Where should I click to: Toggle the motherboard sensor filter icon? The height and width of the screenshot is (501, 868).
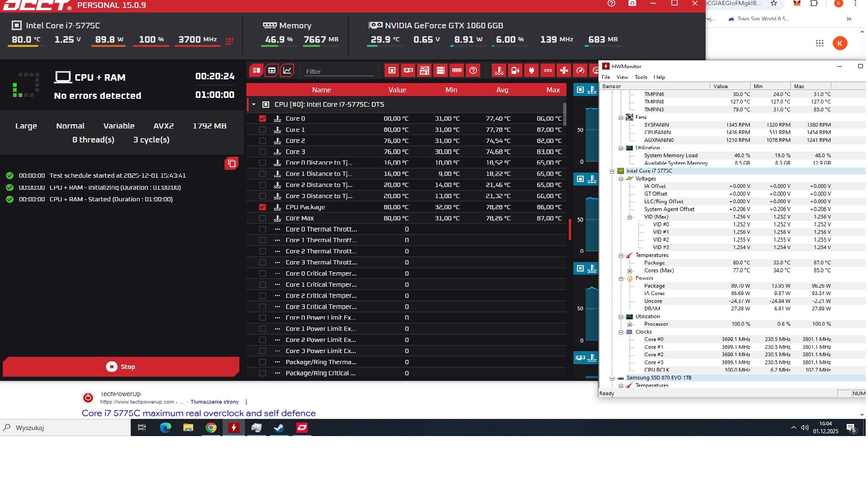point(424,71)
